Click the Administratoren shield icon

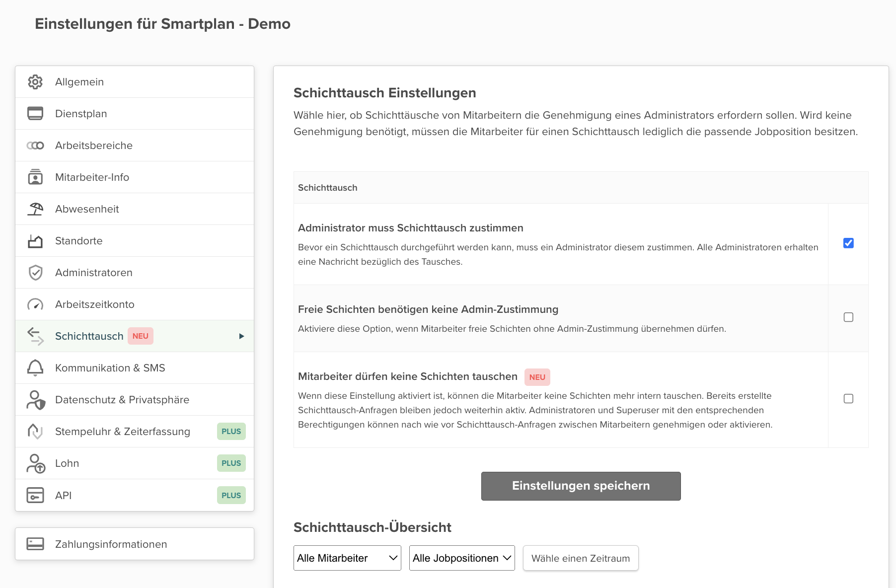pyautogui.click(x=35, y=272)
